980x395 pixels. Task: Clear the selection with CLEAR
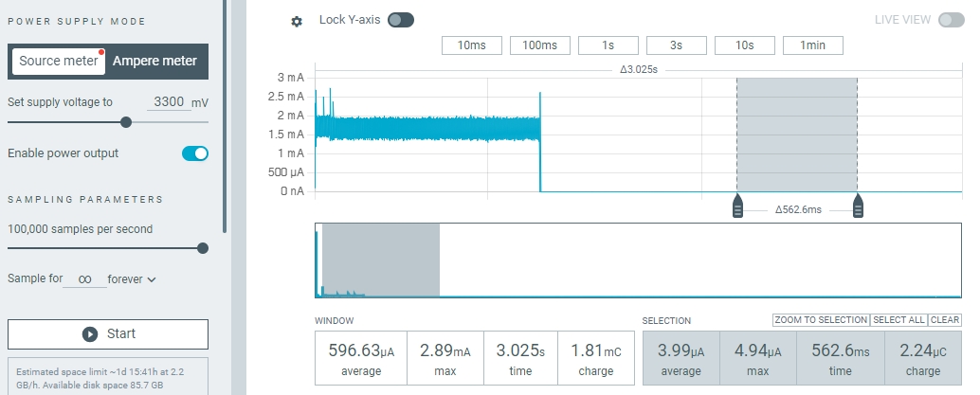click(945, 320)
